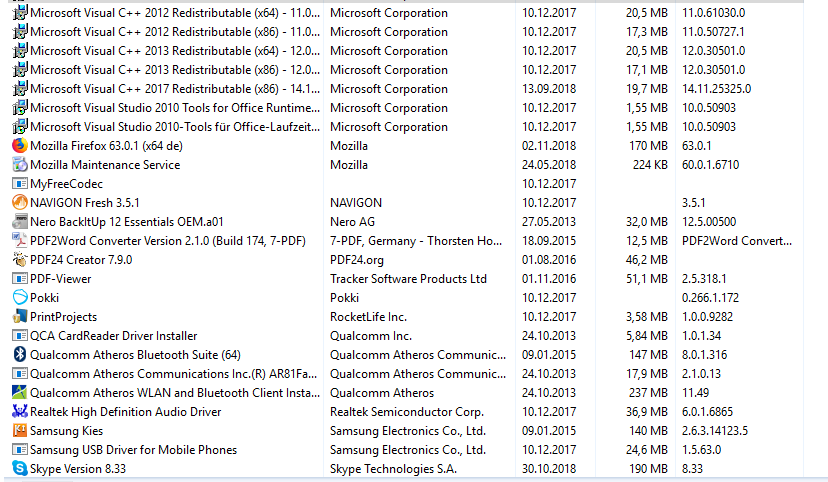
Task: Click version number 60.0.1.6710
Action: pos(710,165)
